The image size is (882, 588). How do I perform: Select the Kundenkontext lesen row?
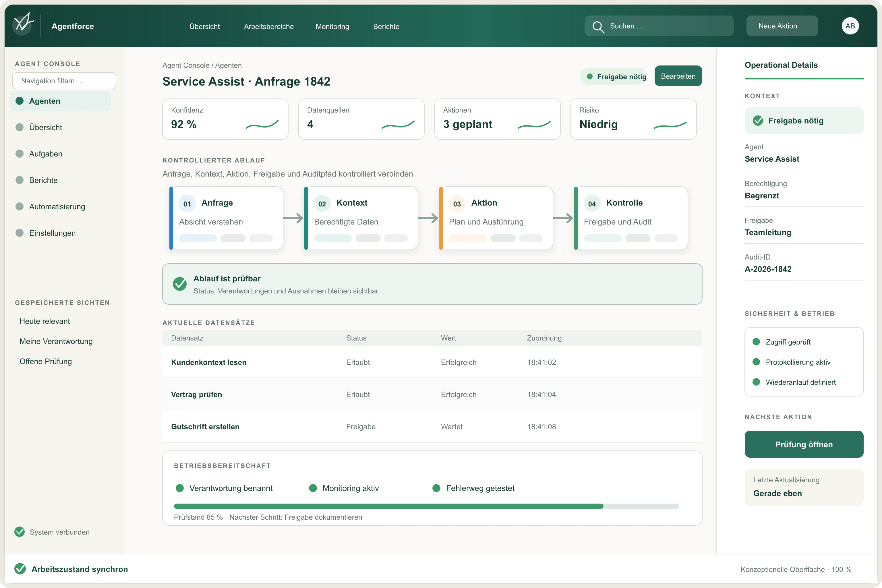[x=432, y=362]
